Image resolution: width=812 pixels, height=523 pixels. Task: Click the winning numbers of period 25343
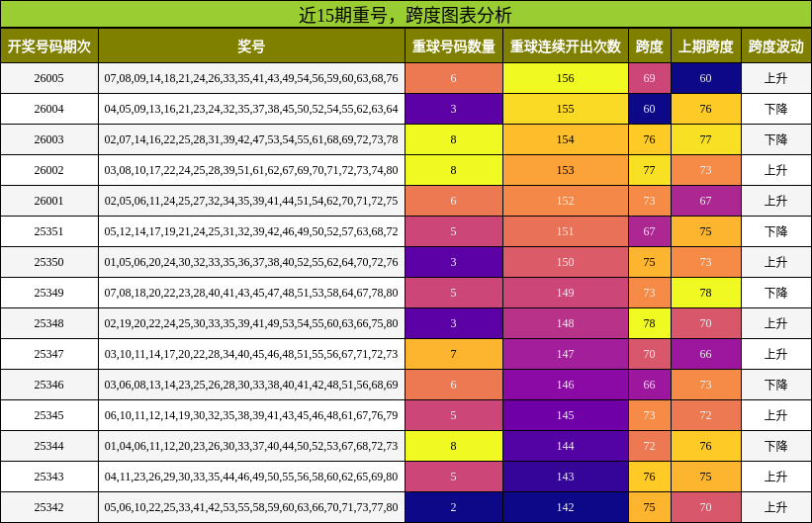[251, 476]
